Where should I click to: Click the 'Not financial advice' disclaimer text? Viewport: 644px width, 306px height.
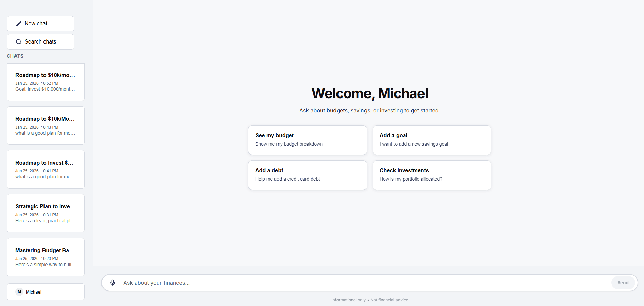(x=389, y=300)
